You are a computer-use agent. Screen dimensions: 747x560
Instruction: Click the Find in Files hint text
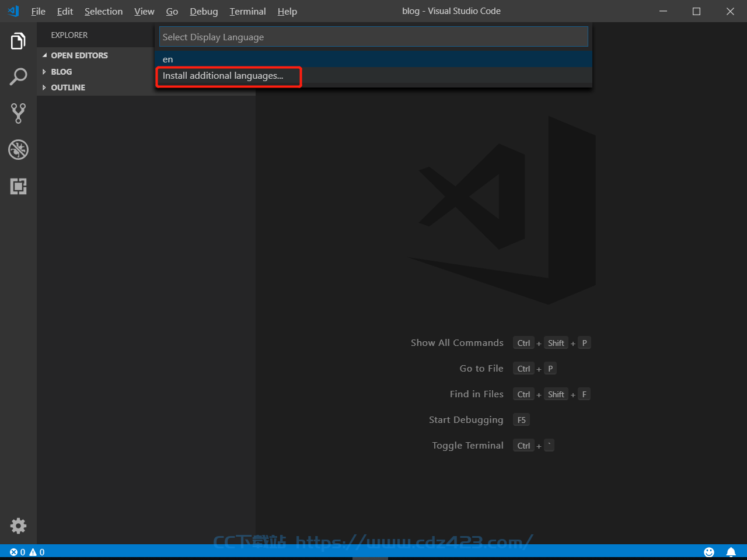[477, 394]
